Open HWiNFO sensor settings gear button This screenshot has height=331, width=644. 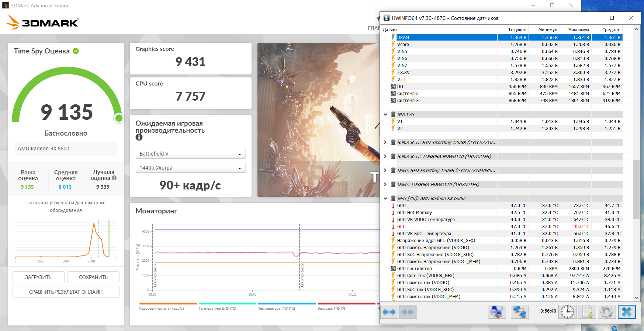(607, 312)
